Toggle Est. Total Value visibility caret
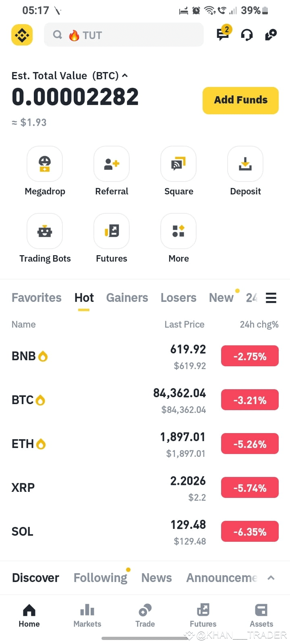 tap(125, 75)
